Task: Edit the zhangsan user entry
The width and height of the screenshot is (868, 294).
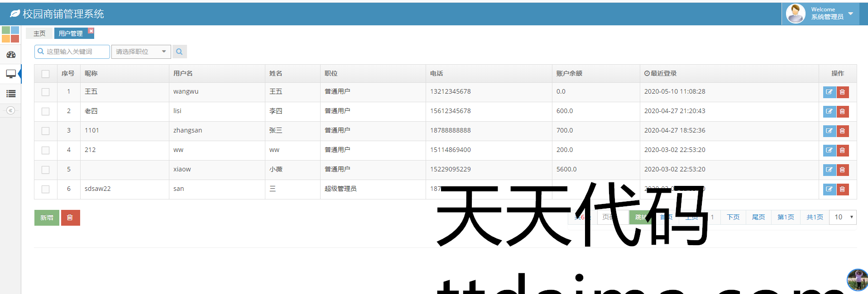Action: coord(829,131)
